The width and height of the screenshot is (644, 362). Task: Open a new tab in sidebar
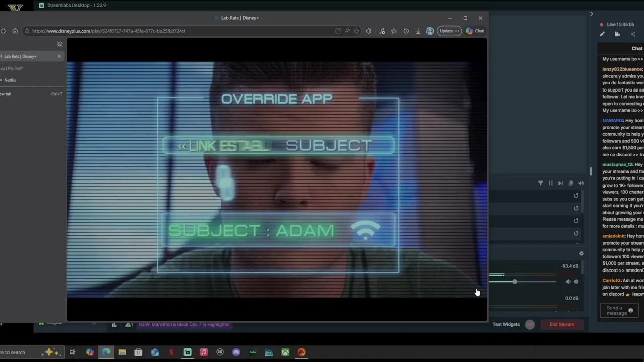31,94
